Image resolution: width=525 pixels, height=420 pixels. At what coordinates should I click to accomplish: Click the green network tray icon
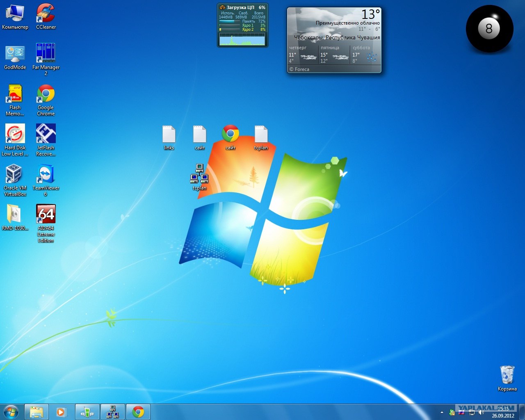pyautogui.click(x=452, y=412)
